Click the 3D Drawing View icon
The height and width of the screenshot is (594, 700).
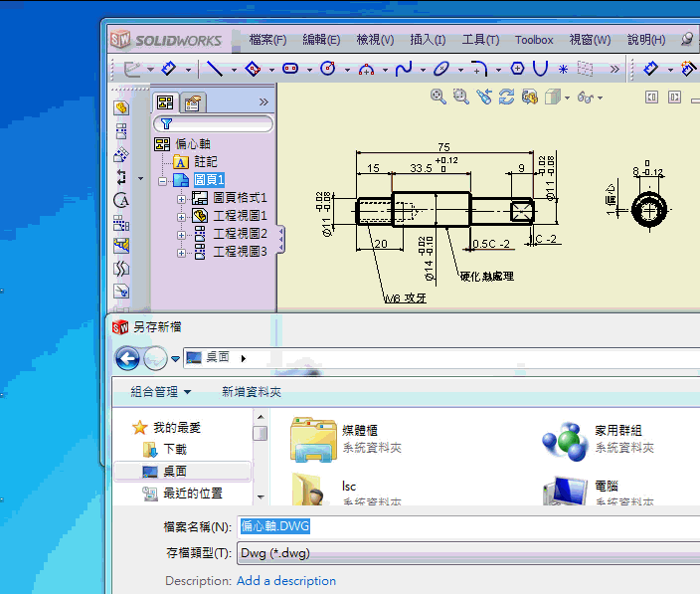point(529,97)
